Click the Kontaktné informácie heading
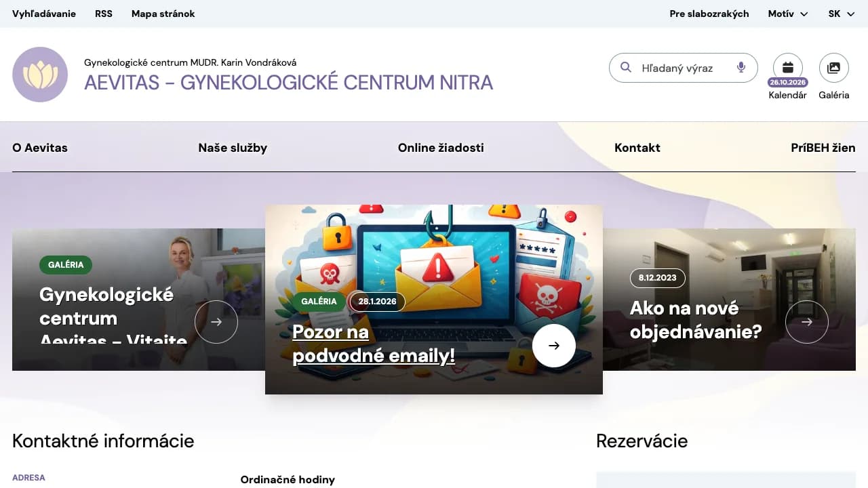 point(103,441)
